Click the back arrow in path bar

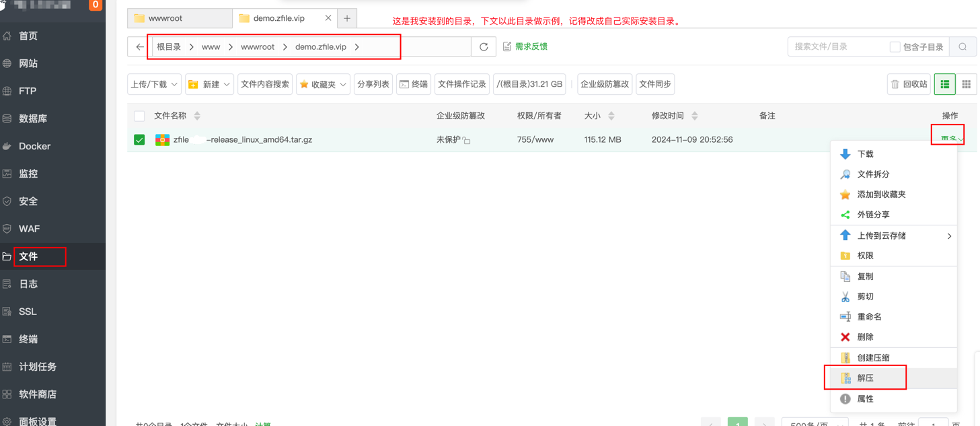(x=139, y=47)
